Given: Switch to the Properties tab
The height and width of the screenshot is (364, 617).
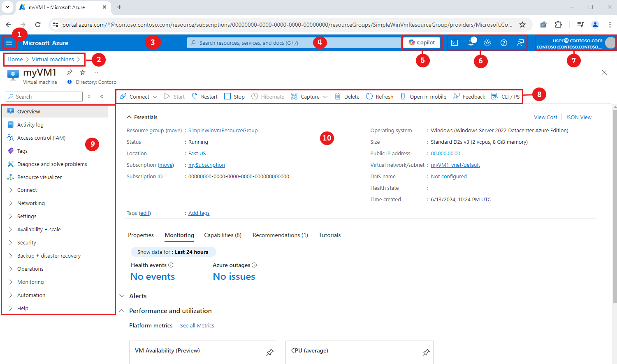Looking at the screenshot, I should pos(141,235).
